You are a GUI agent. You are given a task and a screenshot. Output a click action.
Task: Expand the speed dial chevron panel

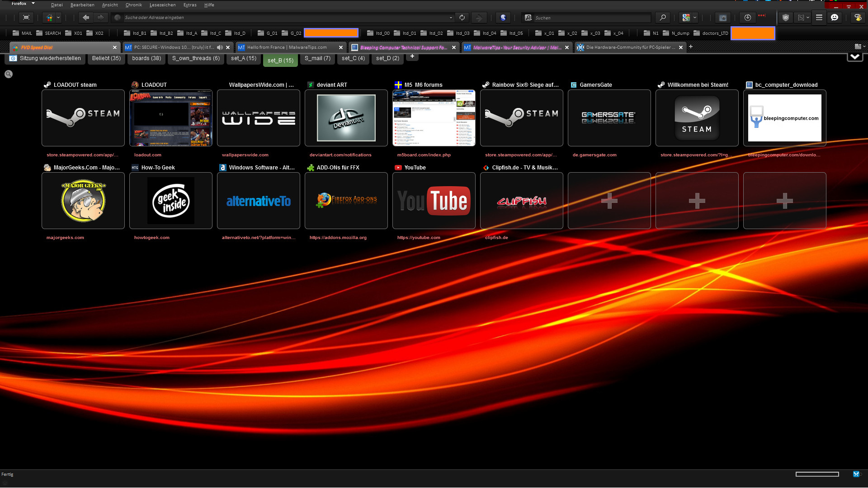(854, 57)
